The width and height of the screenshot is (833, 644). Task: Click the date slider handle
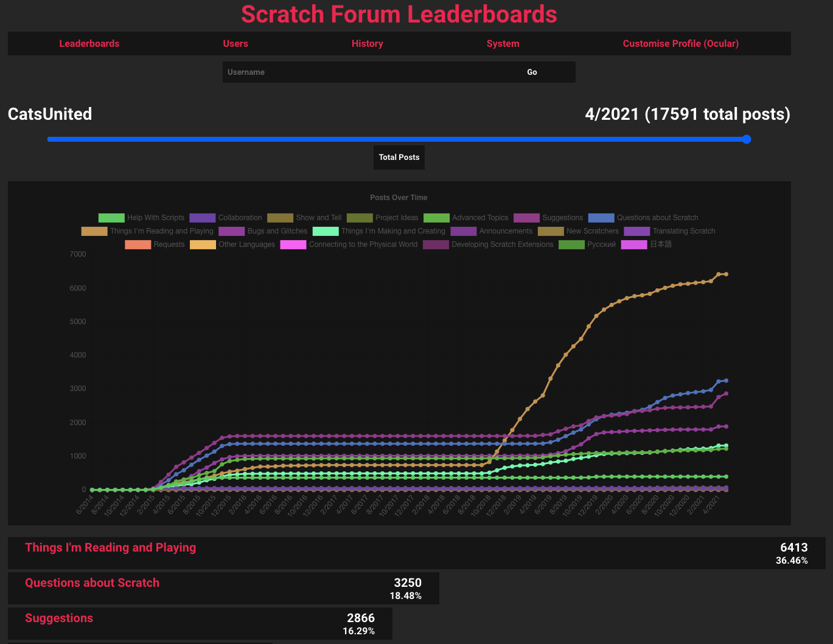tap(747, 139)
